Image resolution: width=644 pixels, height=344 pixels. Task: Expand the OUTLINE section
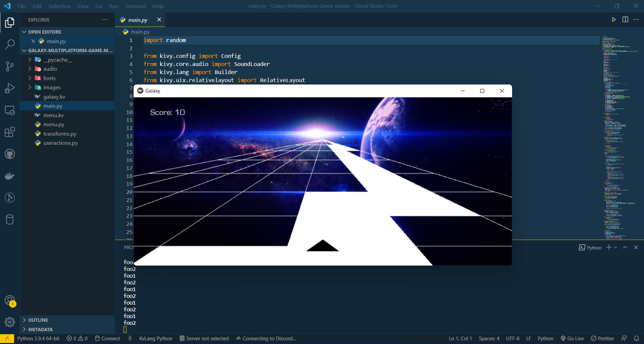click(x=38, y=320)
